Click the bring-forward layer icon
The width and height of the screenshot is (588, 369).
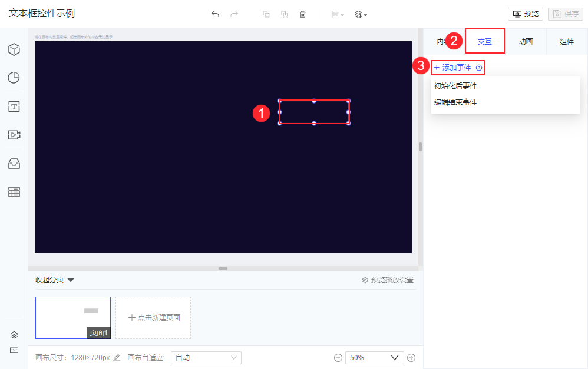coord(266,14)
